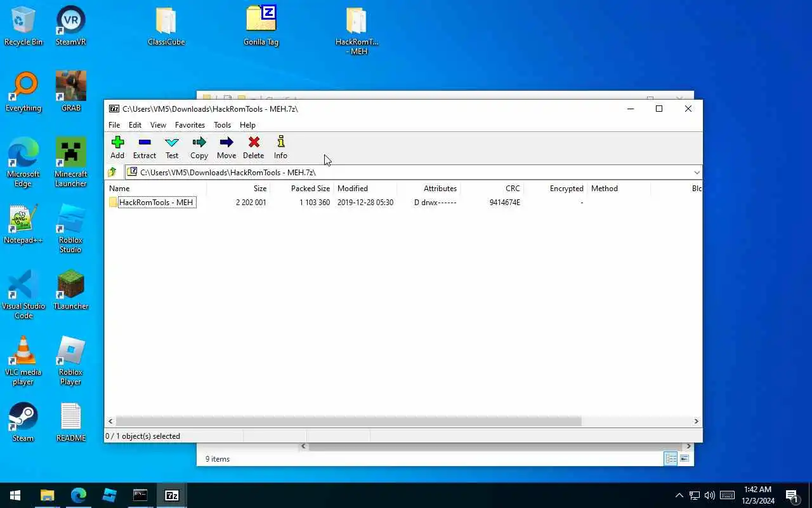Open the taskbar clock and date
This screenshot has height=508, width=812.
(758, 495)
